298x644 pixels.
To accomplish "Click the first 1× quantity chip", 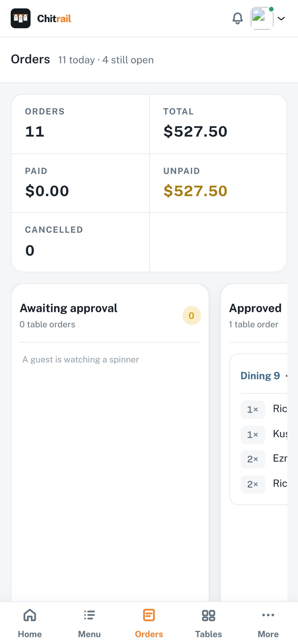I will [x=253, y=409].
